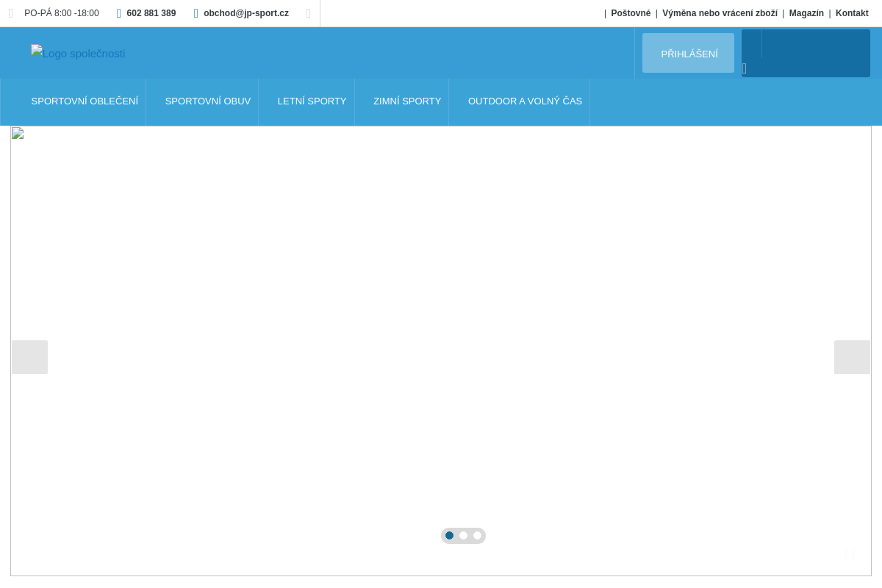Open Outdoor a volný čas menu
The height and width of the screenshot is (588, 882).
525,101
